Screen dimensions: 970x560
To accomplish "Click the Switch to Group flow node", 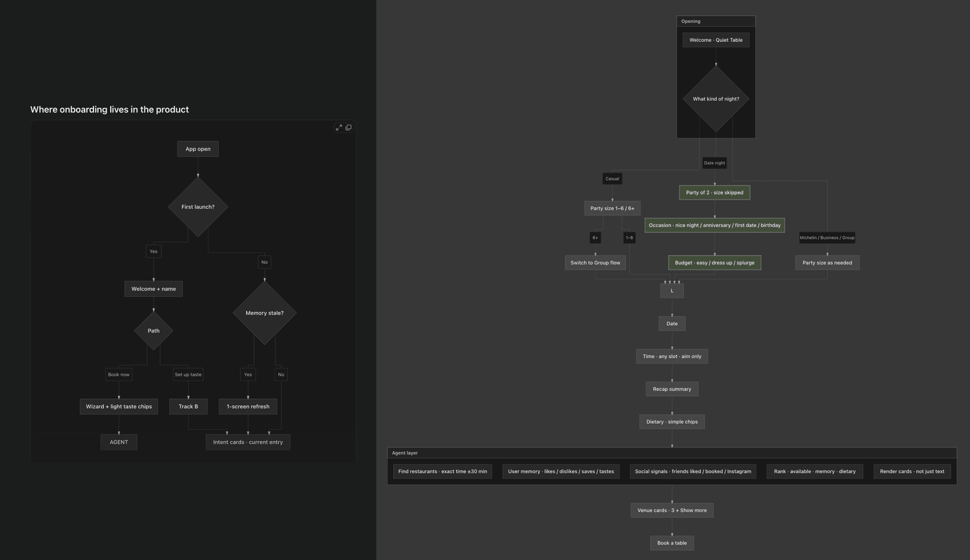I will (595, 263).
